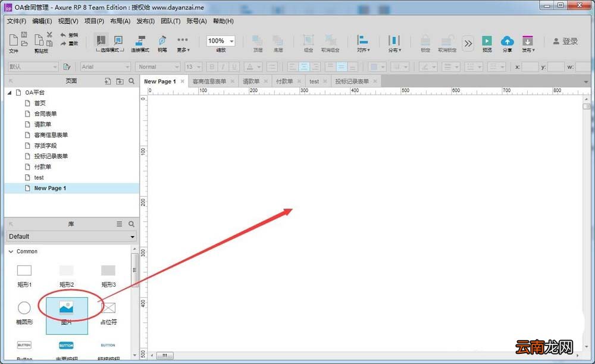Viewport: 595px width, 364px height.
Task: Collapse the Common widget section
Action: point(11,252)
